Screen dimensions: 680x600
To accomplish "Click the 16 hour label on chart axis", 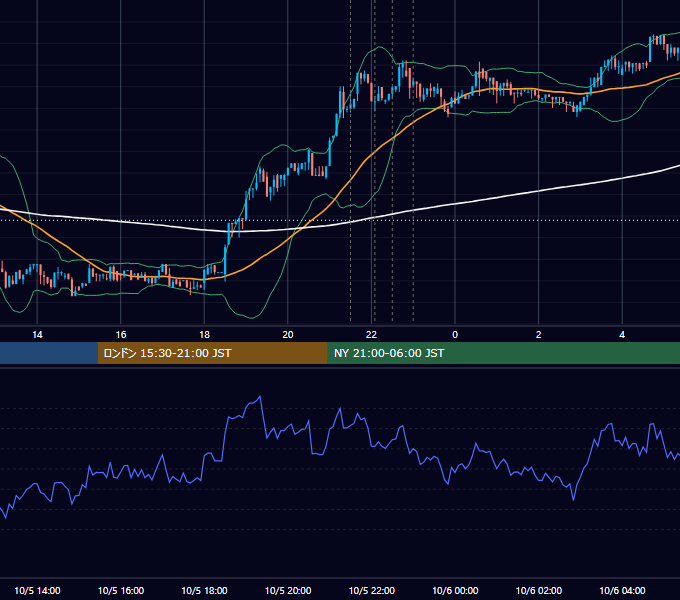I will click(121, 335).
